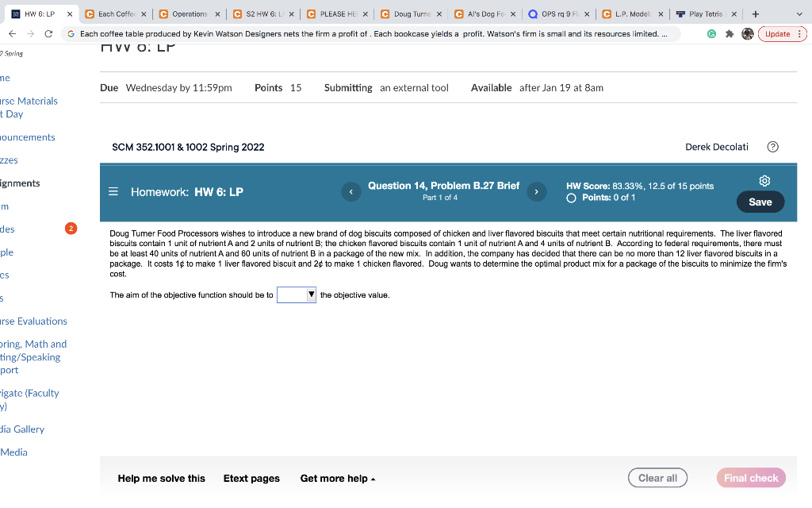Reload the page with refresh icon

[x=48, y=33]
